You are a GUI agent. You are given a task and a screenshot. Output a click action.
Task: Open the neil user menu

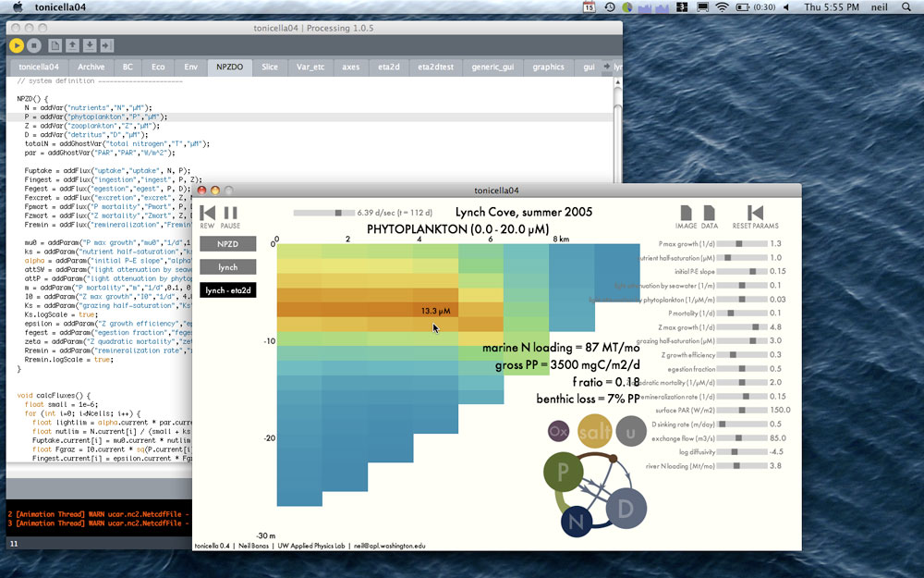pos(880,7)
